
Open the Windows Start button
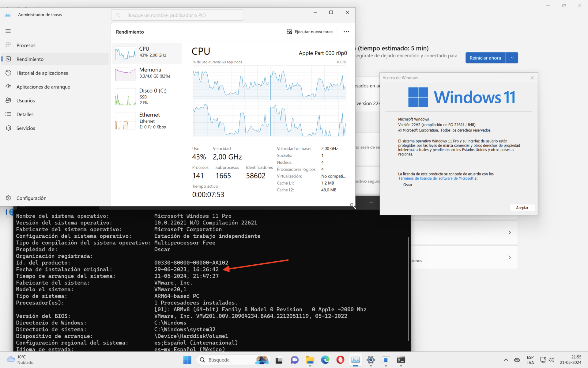[x=187, y=360]
